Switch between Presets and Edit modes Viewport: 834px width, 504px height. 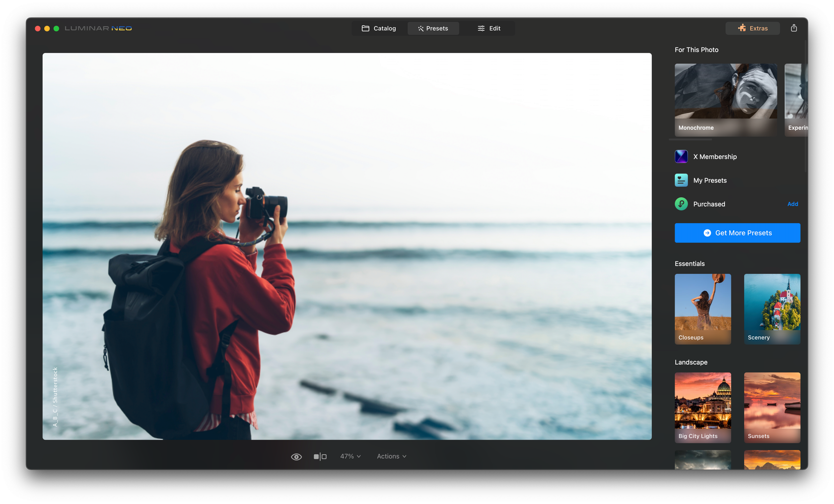click(433, 28)
